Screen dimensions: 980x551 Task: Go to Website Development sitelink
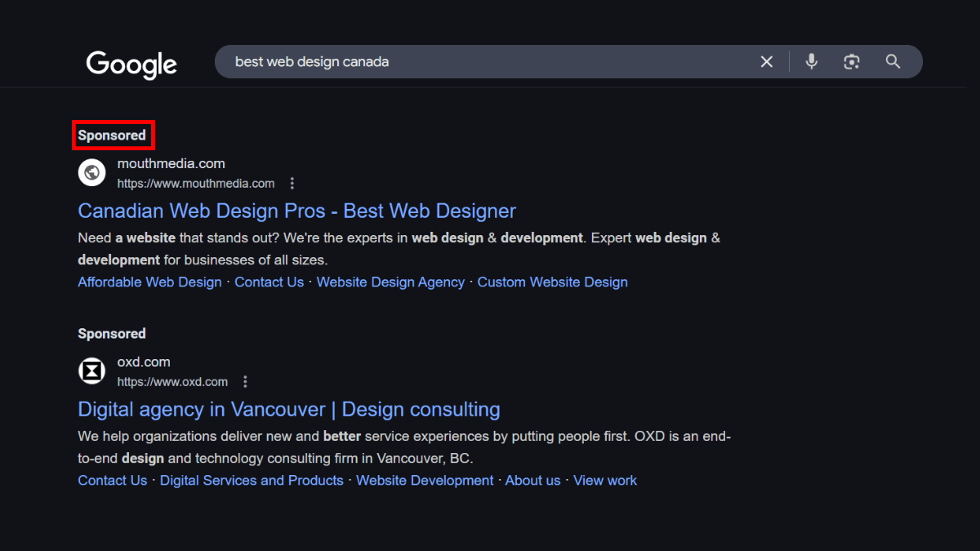425,480
